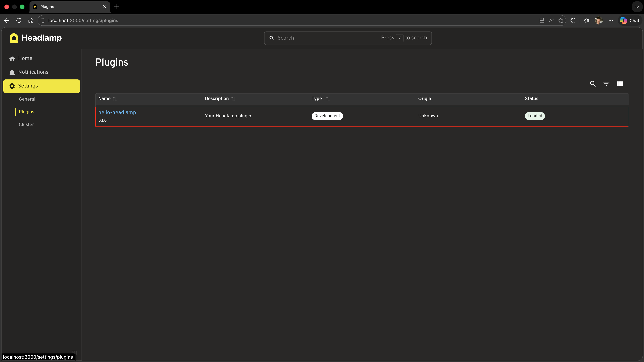The height and width of the screenshot is (362, 644).
Task: Select the Development type chip
Action: (327, 116)
